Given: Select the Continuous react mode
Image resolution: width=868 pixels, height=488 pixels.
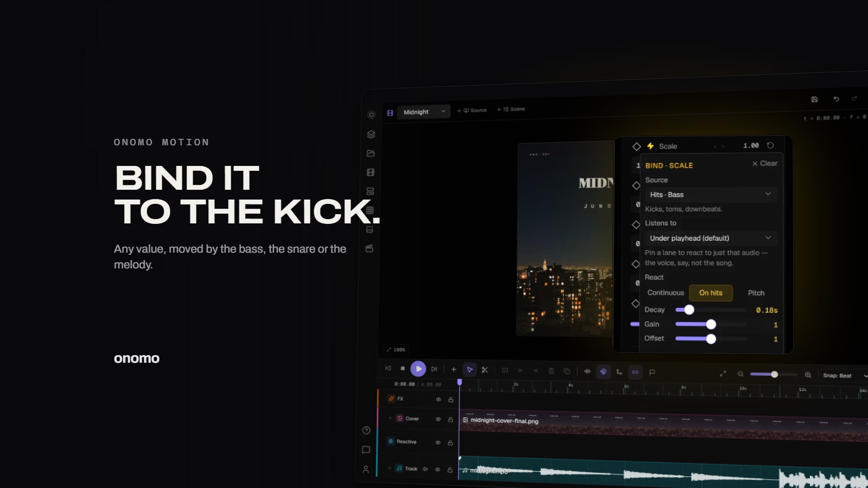Looking at the screenshot, I should click(x=666, y=293).
